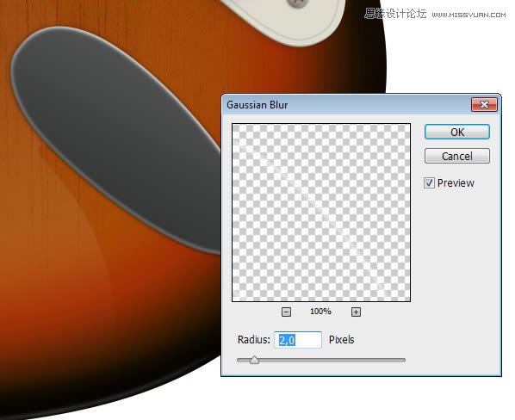Toggle the Preview checkbox

point(429,182)
